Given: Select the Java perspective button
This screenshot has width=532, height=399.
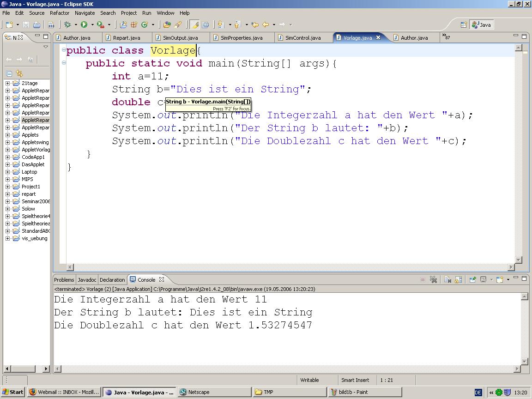Looking at the screenshot, I should coord(481,24).
